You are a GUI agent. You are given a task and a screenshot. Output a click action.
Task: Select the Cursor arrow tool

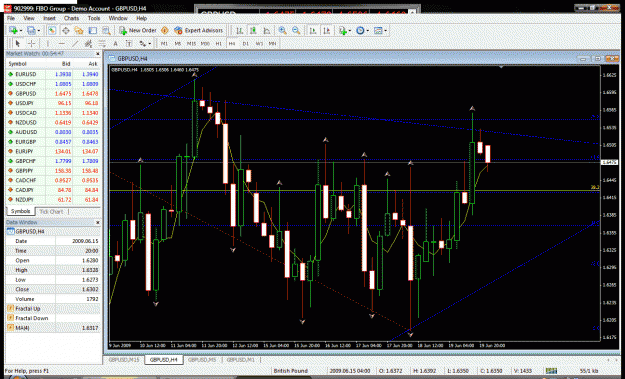[x=18, y=43]
